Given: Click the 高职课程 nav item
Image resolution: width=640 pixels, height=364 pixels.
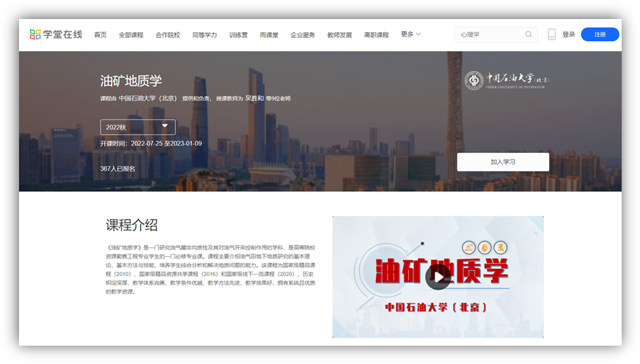Looking at the screenshot, I should pos(376,34).
